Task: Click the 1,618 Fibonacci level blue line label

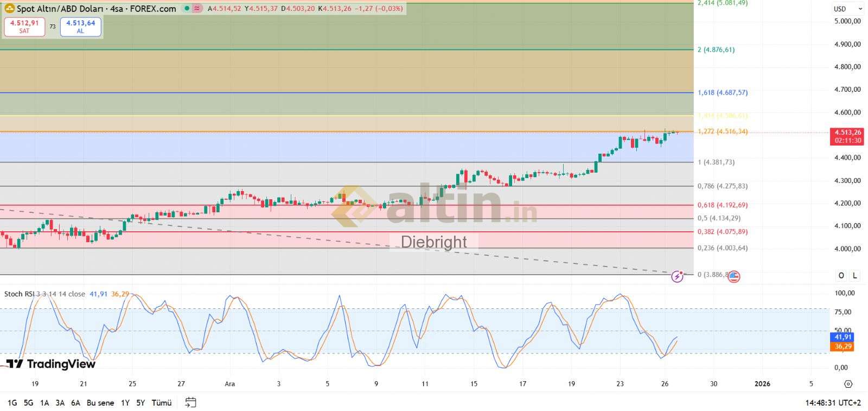Action: [x=722, y=93]
